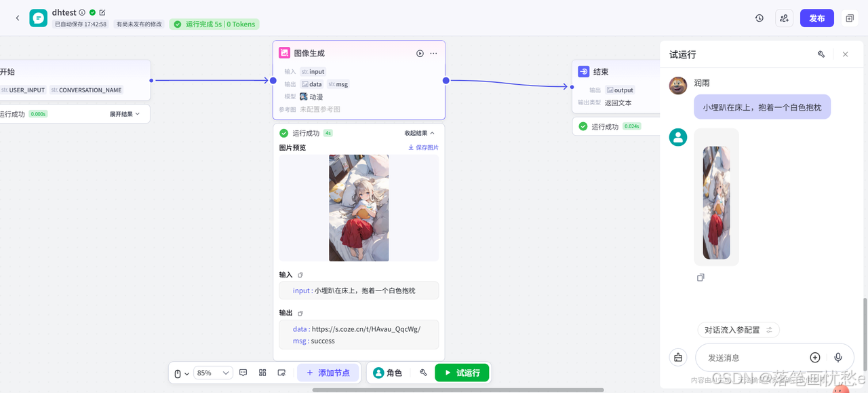Click the 润雨 user avatar
The height and width of the screenshot is (393, 868).
click(678, 86)
